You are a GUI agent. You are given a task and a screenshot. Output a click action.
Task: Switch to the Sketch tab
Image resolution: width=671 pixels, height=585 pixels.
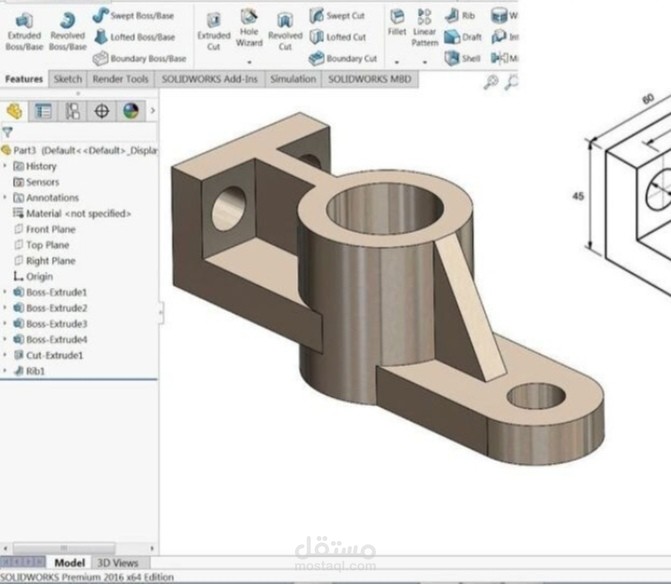click(x=68, y=79)
